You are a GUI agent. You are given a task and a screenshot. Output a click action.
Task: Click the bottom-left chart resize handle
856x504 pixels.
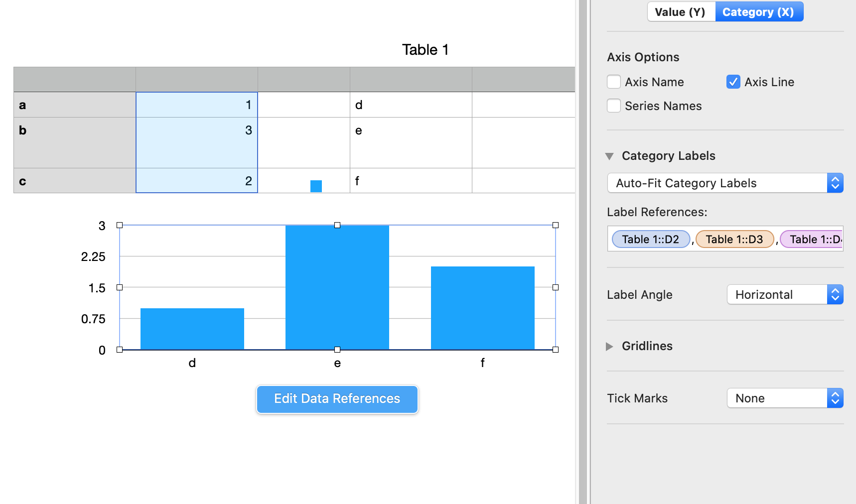click(120, 350)
